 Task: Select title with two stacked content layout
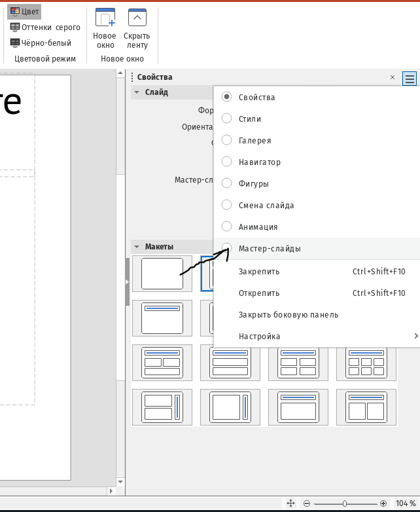[x=230, y=363]
